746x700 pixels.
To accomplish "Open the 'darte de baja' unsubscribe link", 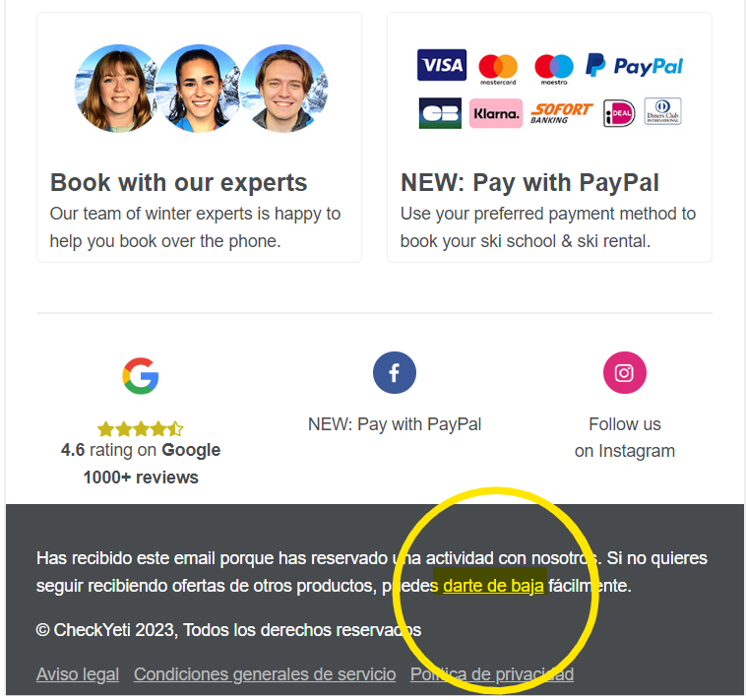I will [493, 586].
